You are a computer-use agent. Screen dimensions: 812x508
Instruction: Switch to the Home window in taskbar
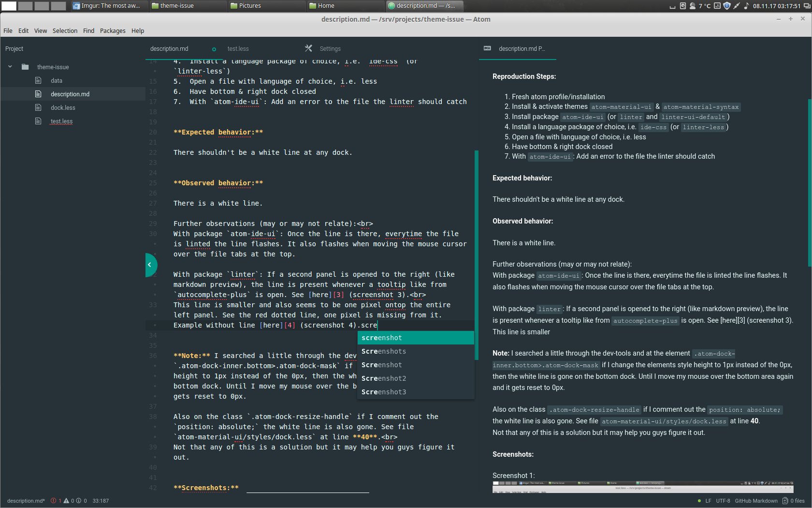[x=346, y=6]
